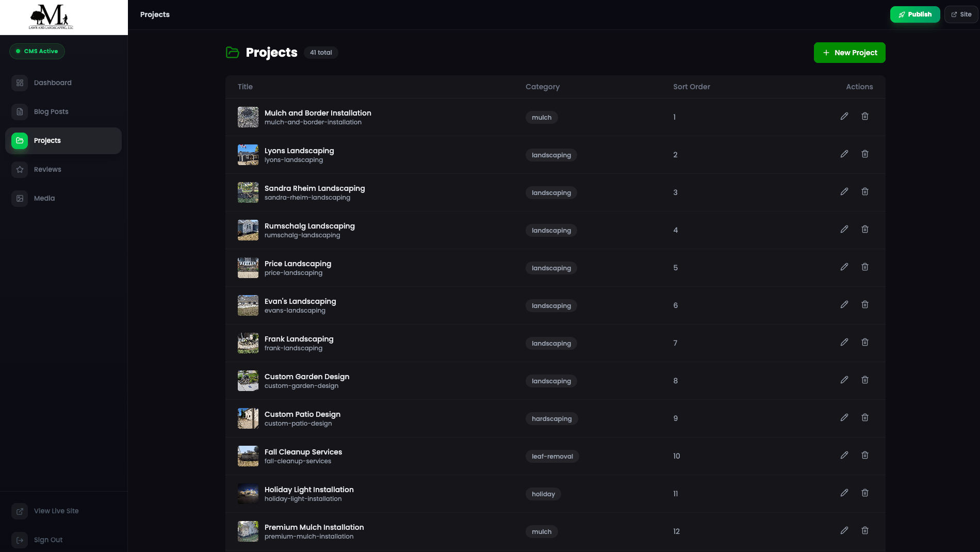Click the Blog Posts document icon

pyautogui.click(x=19, y=111)
